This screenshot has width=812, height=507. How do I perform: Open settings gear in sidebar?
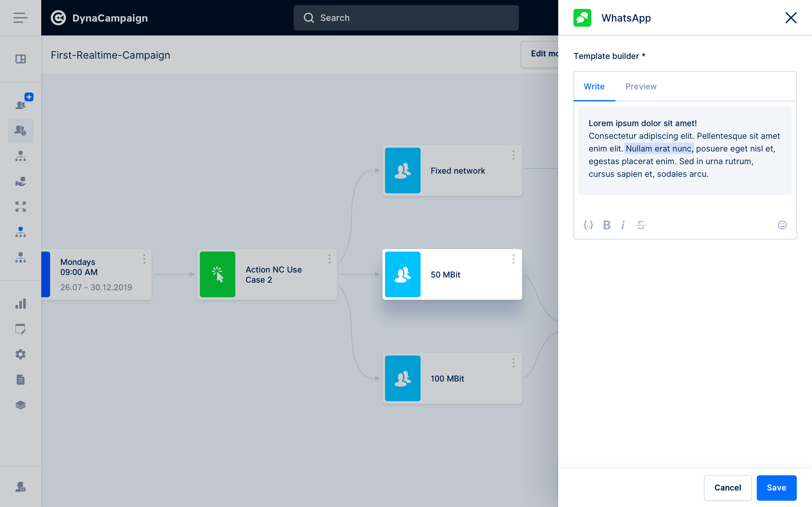(x=21, y=354)
